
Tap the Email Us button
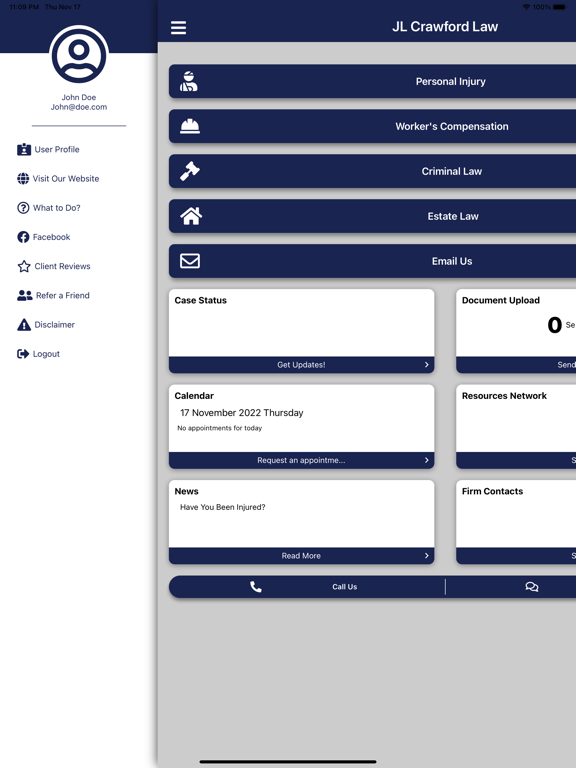point(372,261)
